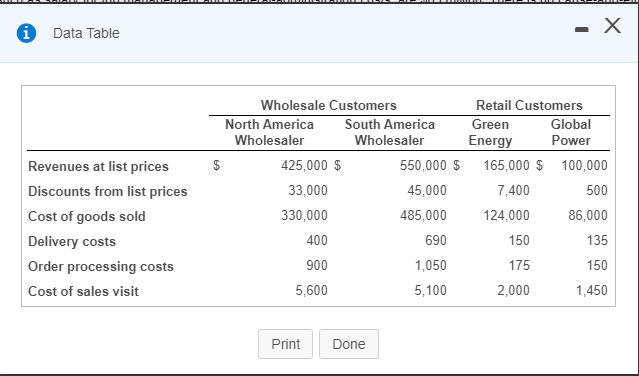The width and height of the screenshot is (639, 376).
Task: Click the Green Energy column header
Action: point(490,132)
